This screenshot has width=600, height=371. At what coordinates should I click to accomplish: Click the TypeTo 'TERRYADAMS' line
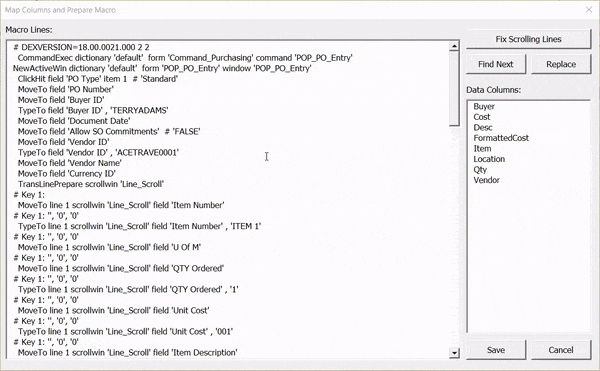pyautogui.click(x=93, y=111)
